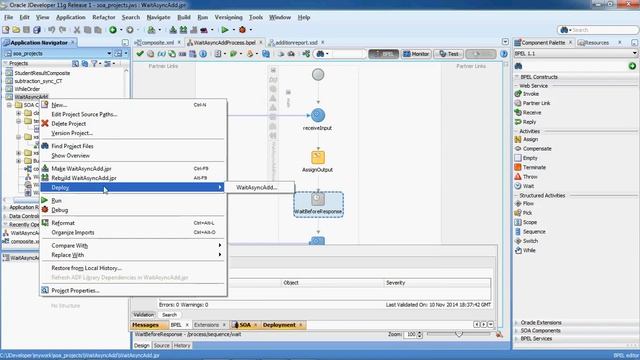640x360 pixels.
Task: Open the Compare With submenu
Action: [x=133, y=246]
